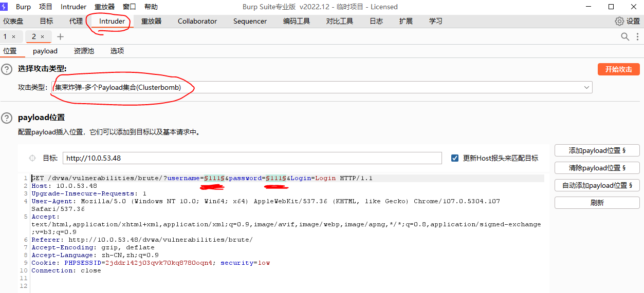Open the 扩展 tab

click(x=406, y=21)
